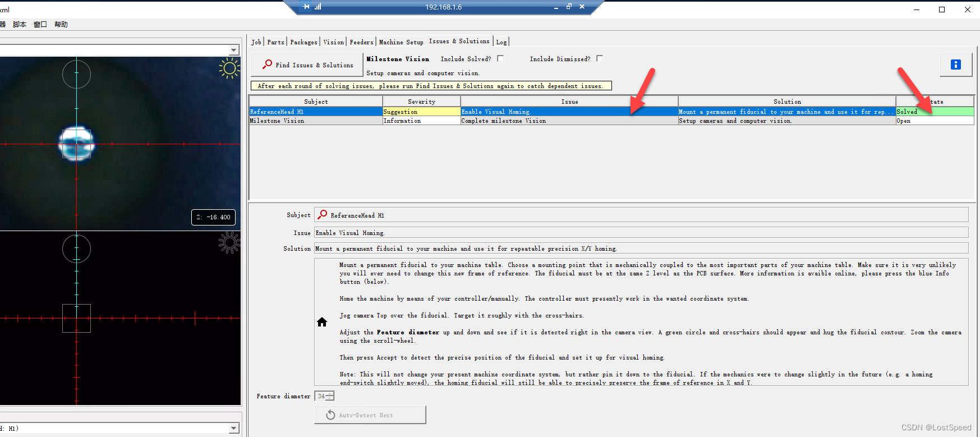The image size is (980, 437).
Task: Click the blue Info button
Action: [956, 65]
